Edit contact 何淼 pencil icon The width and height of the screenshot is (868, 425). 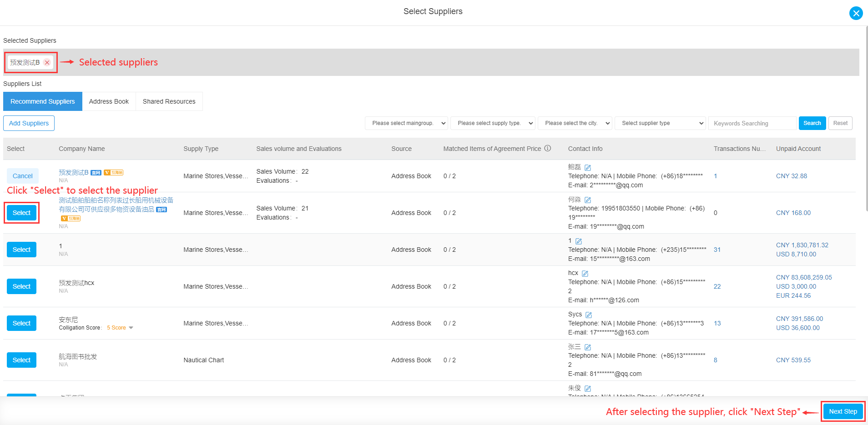coord(588,200)
